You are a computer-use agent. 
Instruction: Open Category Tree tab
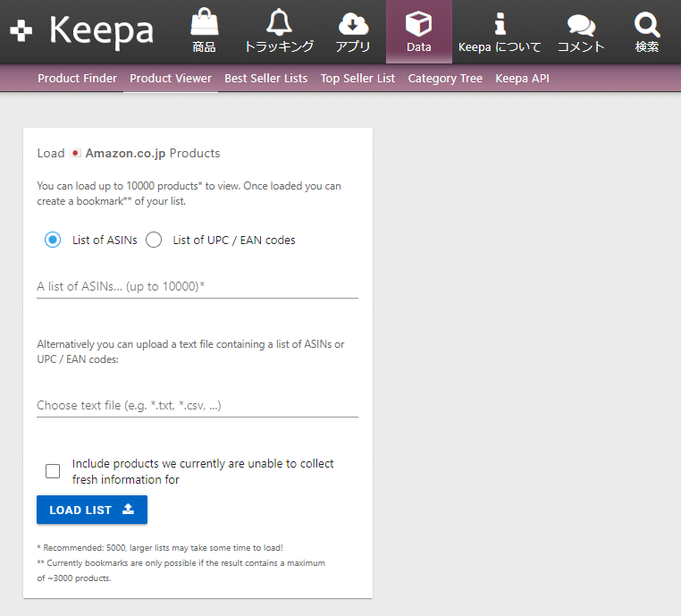[445, 78]
